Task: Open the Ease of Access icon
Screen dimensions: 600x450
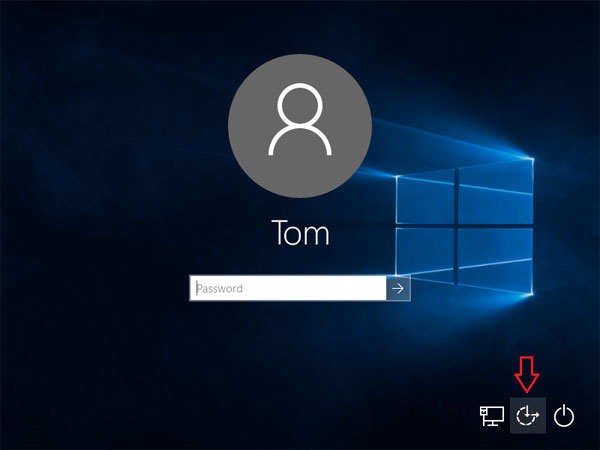Action: click(528, 416)
